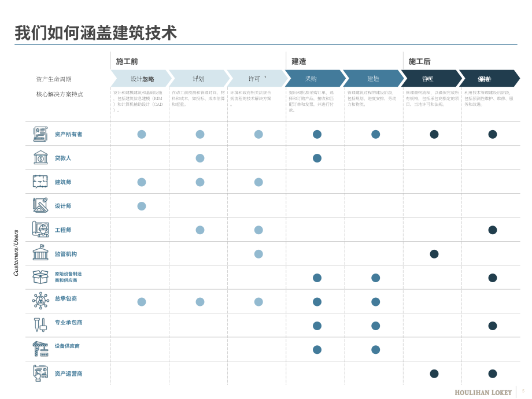Click the vertical Customers/Users label
This screenshot has height=399, width=532.
tap(16, 253)
